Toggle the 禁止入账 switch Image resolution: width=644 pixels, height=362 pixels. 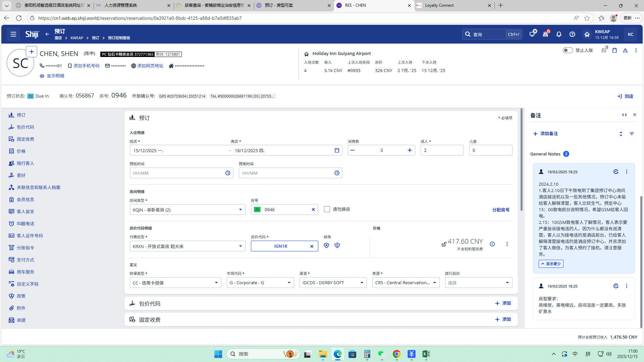coord(568,50)
